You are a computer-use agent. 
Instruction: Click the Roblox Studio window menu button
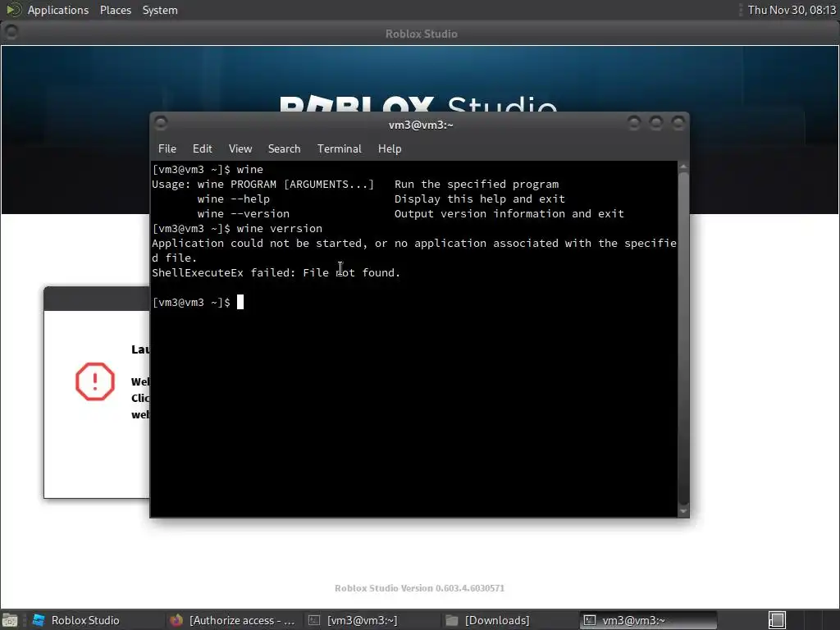tap(11, 32)
